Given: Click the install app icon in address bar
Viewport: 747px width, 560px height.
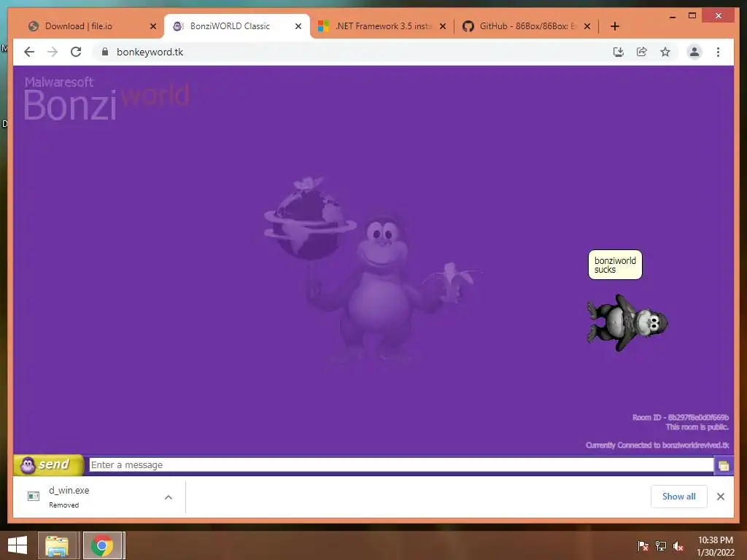Looking at the screenshot, I should coord(619,52).
